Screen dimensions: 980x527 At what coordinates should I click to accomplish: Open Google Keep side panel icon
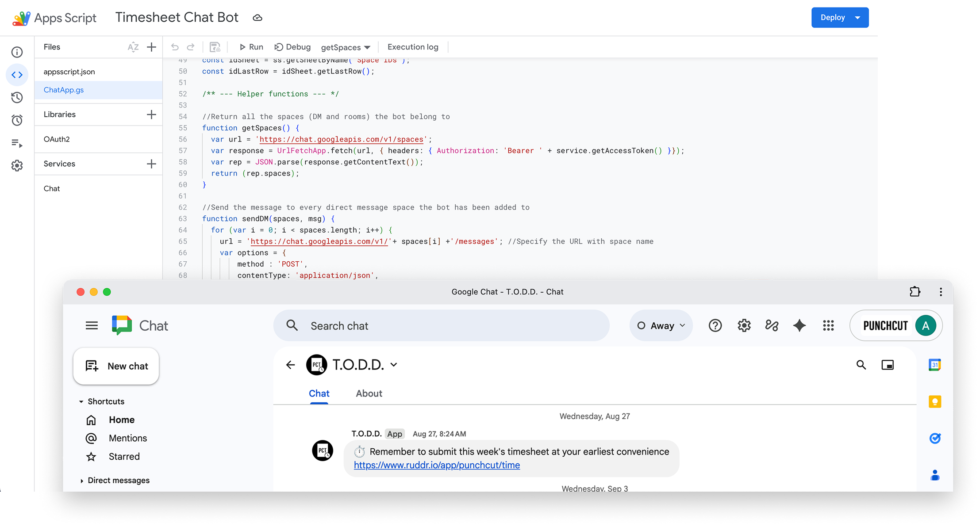pos(934,401)
